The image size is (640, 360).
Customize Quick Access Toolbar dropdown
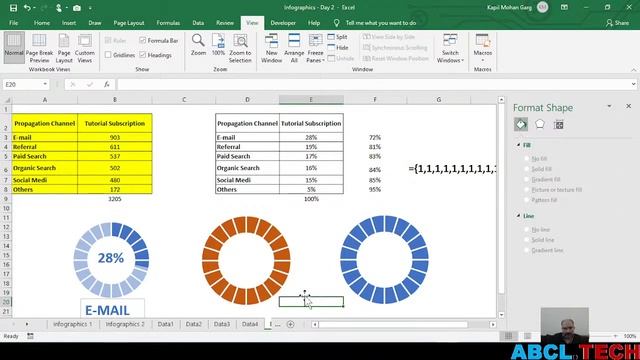click(90, 8)
